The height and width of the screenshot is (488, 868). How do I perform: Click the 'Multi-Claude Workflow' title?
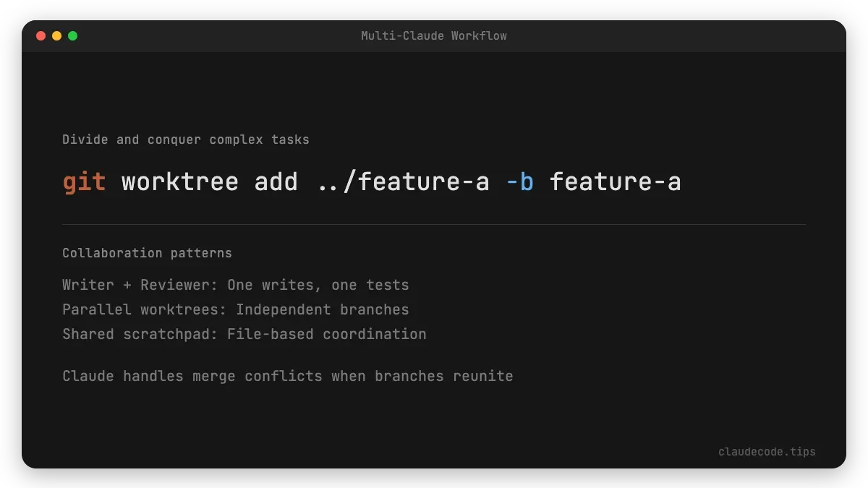click(x=434, y=35)
